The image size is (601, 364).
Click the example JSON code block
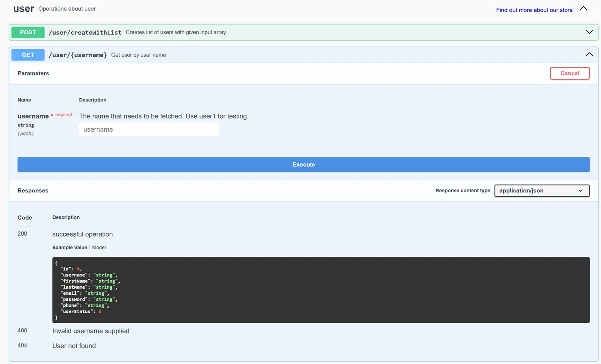(321, 290)
